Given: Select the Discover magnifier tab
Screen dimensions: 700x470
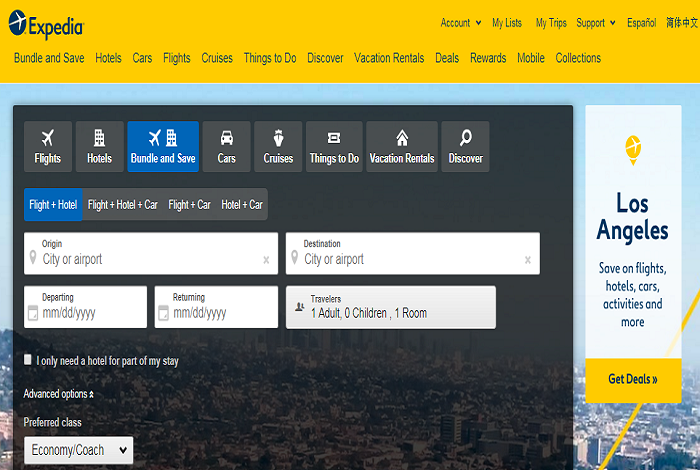Looking at the screenshot, I should (x=465, y=146).
